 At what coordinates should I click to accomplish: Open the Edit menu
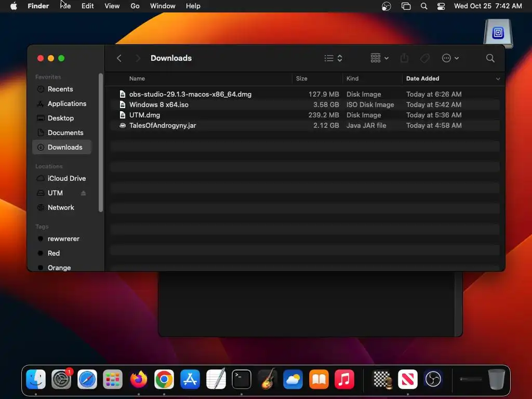[x=87, y=6]
